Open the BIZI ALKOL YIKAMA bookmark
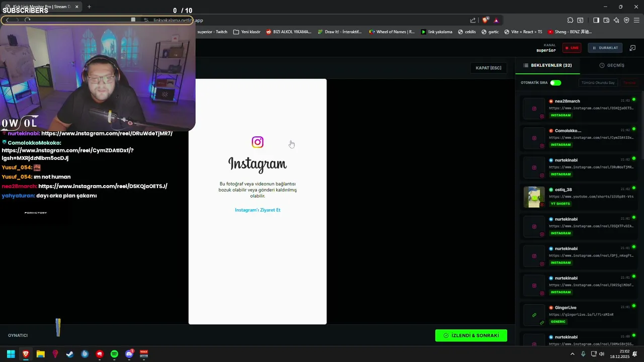The image size is (644, 362). (x=289, y=32)
